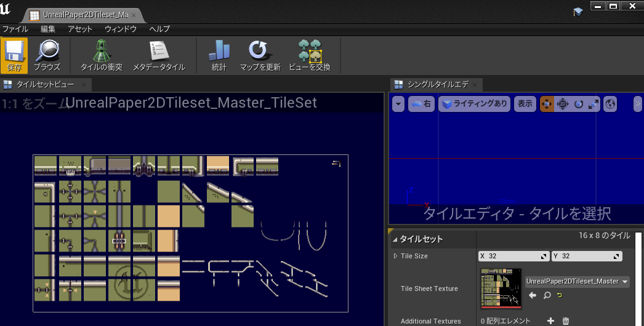The width and height of the screenshot is (644, 326).
Task: Close the シングルタイルエディタ tab
Action: click(x=475, y=85)
